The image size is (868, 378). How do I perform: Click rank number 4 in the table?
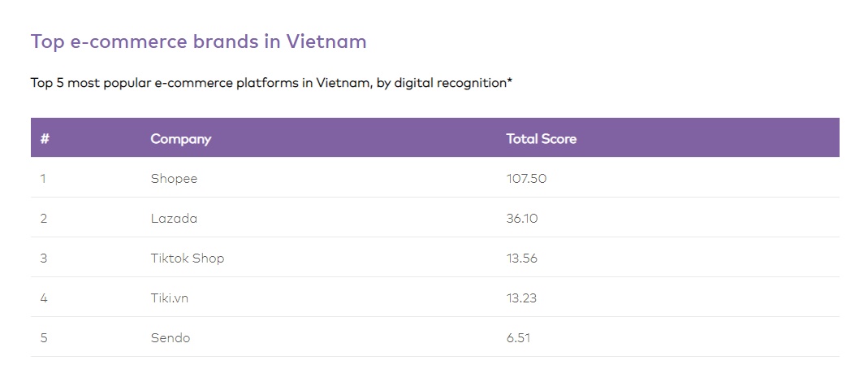click(44, 298)
